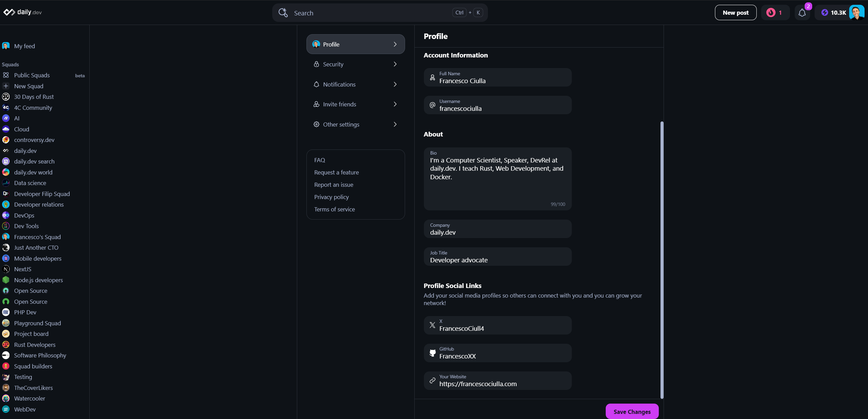Open the Rust Developers squad icon

[x=6, y=345]
